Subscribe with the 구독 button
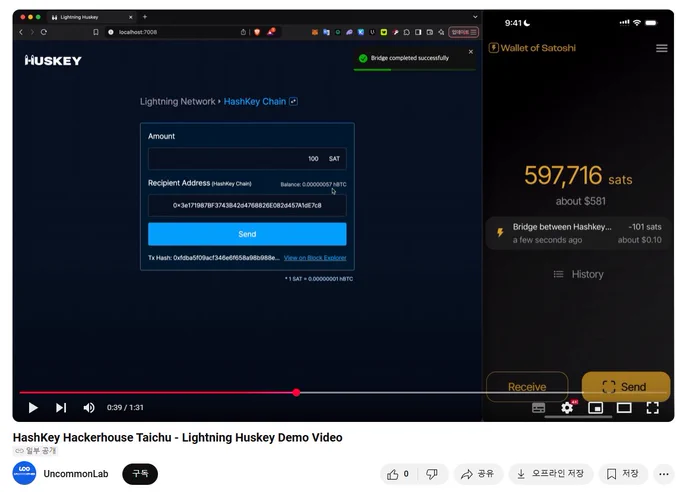 click(140, 474)
